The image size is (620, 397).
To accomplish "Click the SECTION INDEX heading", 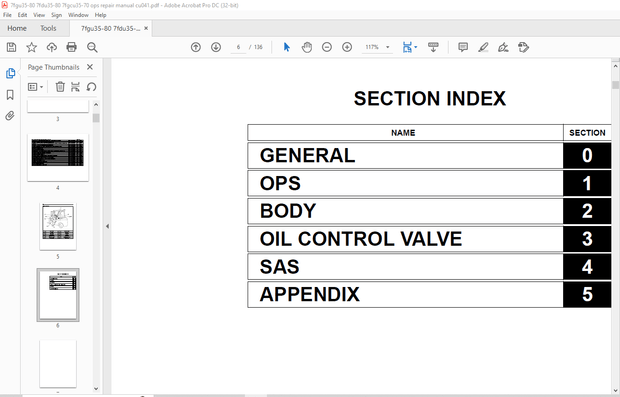I will coord(430,98).
